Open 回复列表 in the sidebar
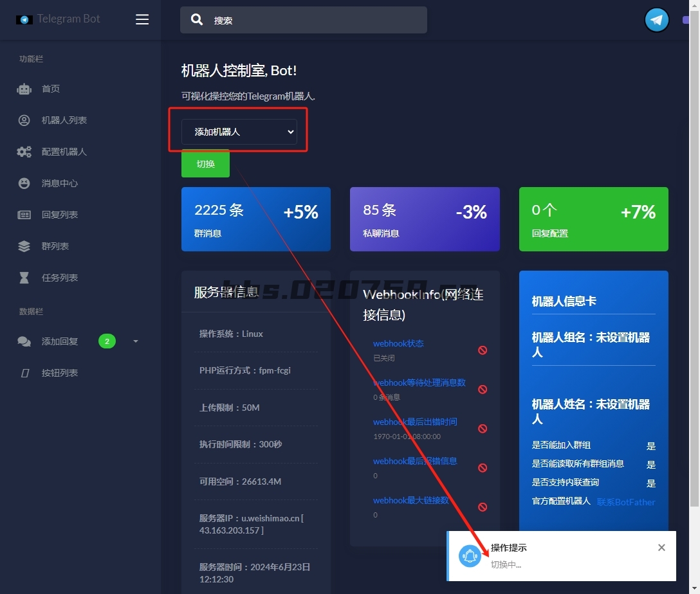 [x=59, y=215]
